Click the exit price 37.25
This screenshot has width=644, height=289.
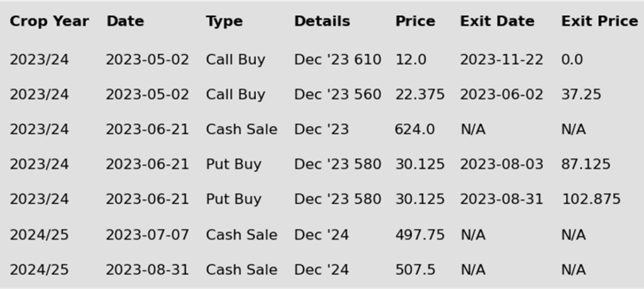(x=581, y=94)
